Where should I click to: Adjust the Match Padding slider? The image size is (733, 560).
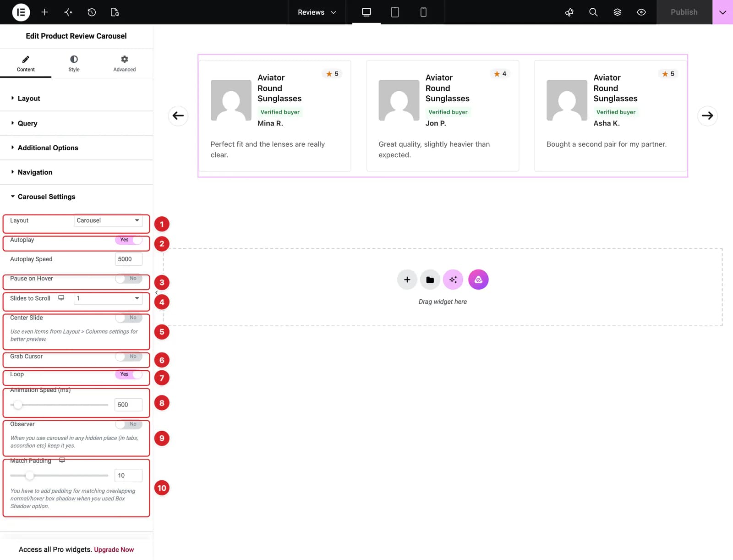point(59,476)
